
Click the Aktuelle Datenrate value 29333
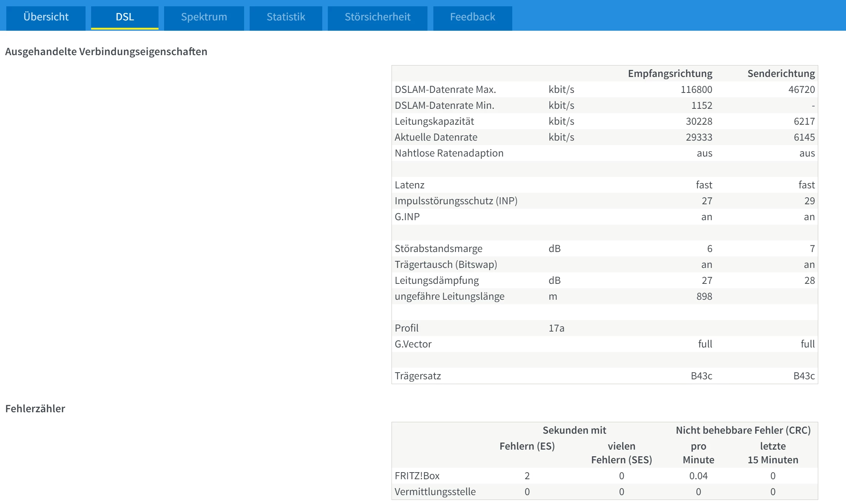point(699,137)
